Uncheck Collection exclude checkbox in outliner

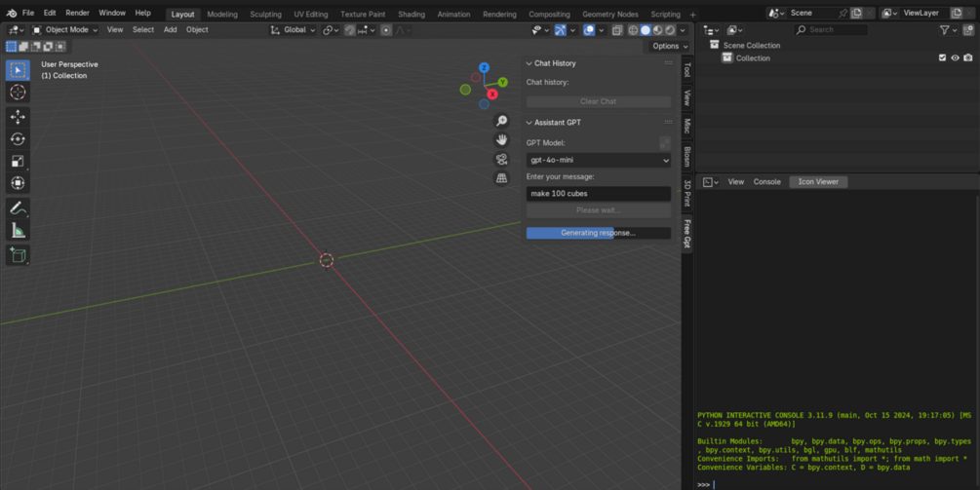tap(943, 58)
